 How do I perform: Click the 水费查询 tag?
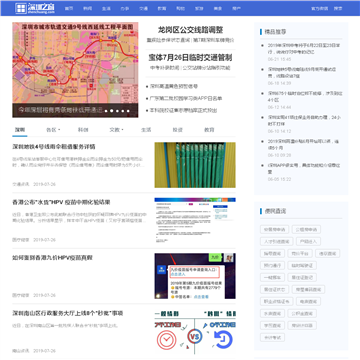click(x=272, y=313)
